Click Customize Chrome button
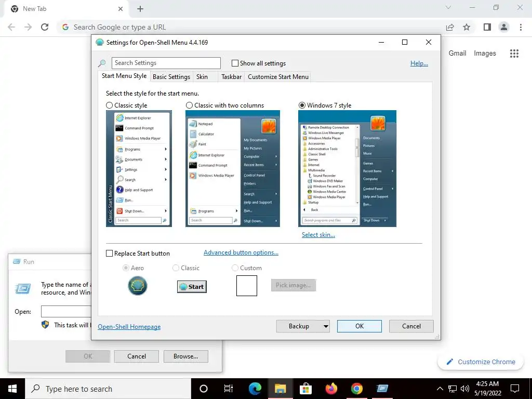 click(x=481, y=362)
